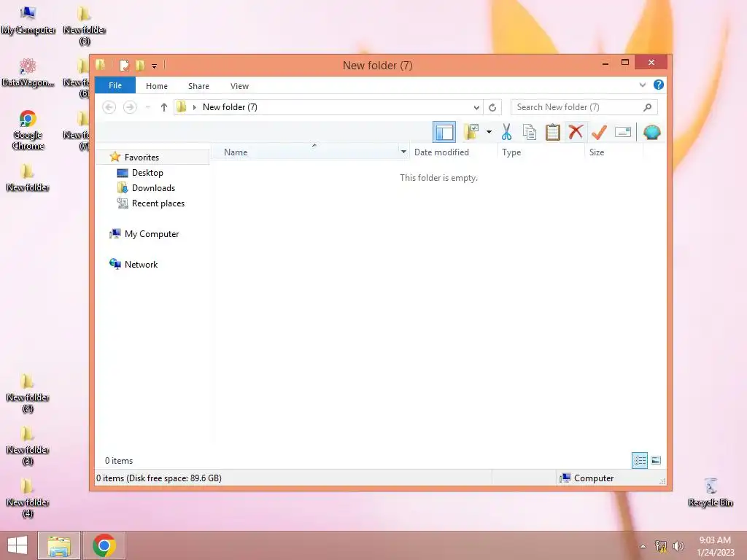This screenshot has height=560, width=747.
Task: Open the View ribbon tab
Action: click(x=239, y=86)
